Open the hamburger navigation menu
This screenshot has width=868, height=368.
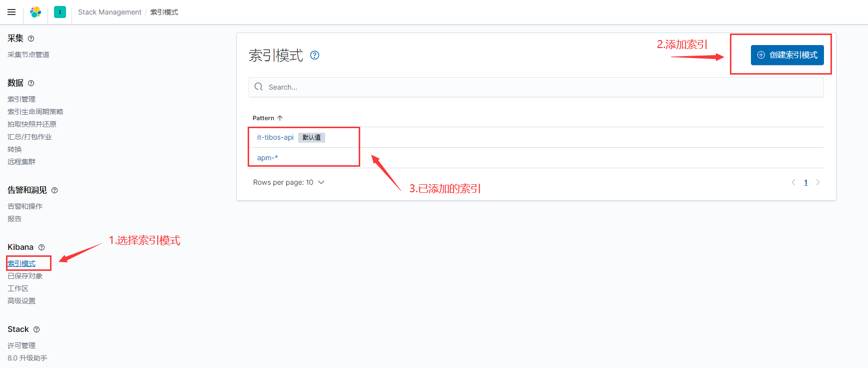12,12
